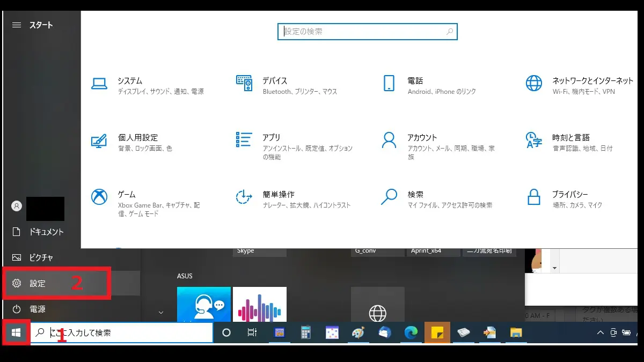
Task: Open the ASUS support headset tile
Action: [x=204, y=304]
